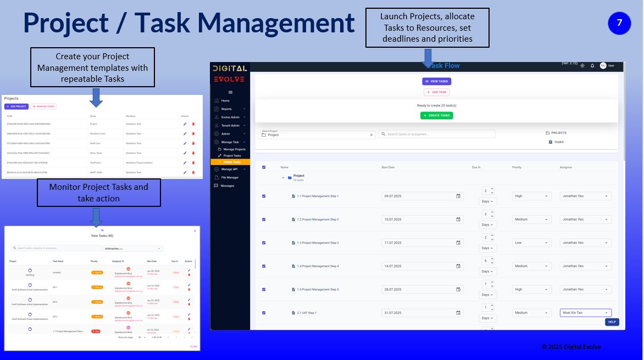
Task: Open the calendar icon for 2.1 UAT Step 1
Action: [x=458, y=313]
